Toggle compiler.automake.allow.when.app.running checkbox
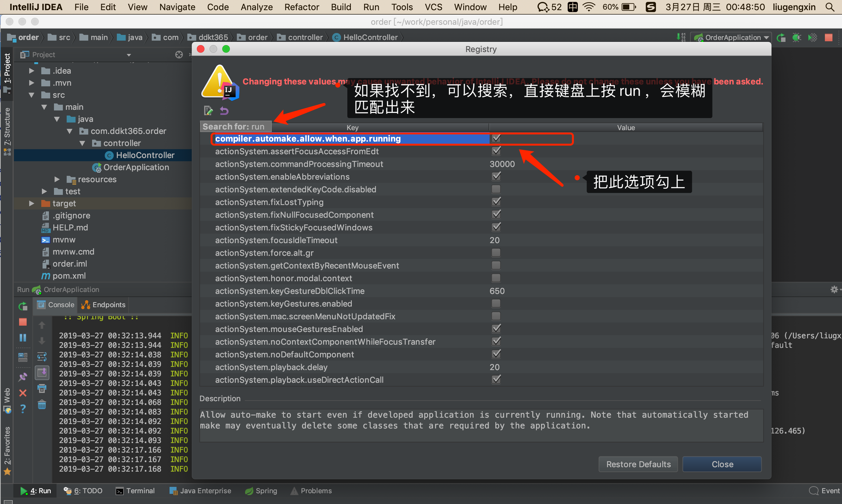The height and width of the screenshot is (504, 842). coord(496,138)
